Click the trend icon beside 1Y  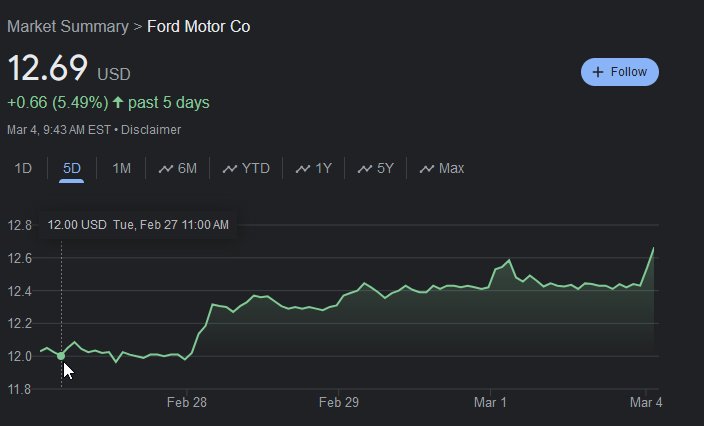(x=303, y=169)
